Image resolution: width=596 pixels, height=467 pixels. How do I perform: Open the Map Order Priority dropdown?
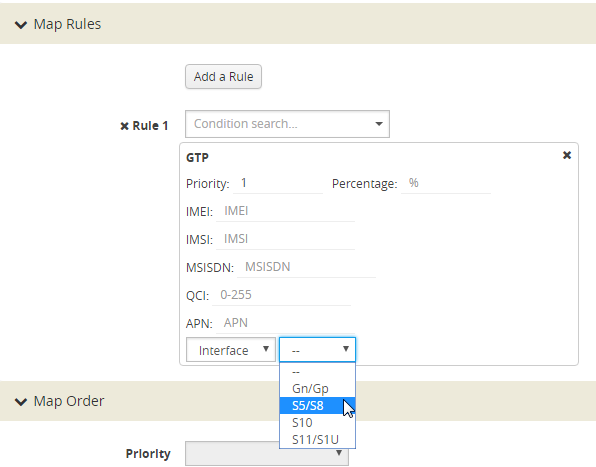(267, 453)
